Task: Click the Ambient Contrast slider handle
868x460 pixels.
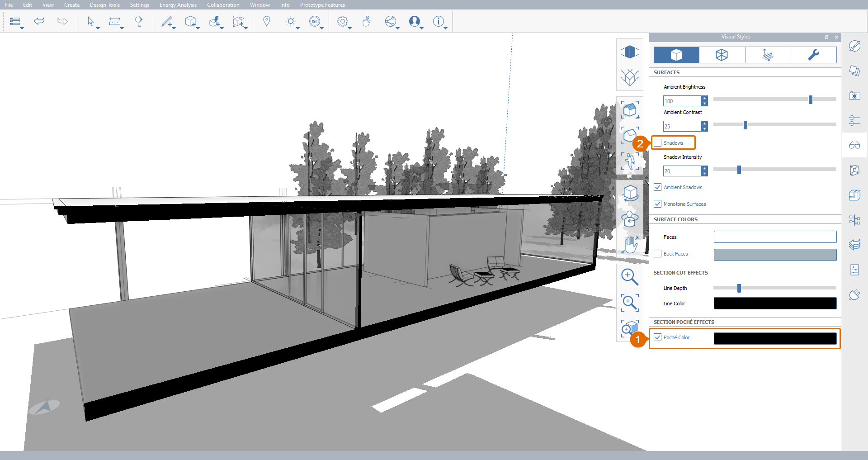Action: (x=745, y=125)
